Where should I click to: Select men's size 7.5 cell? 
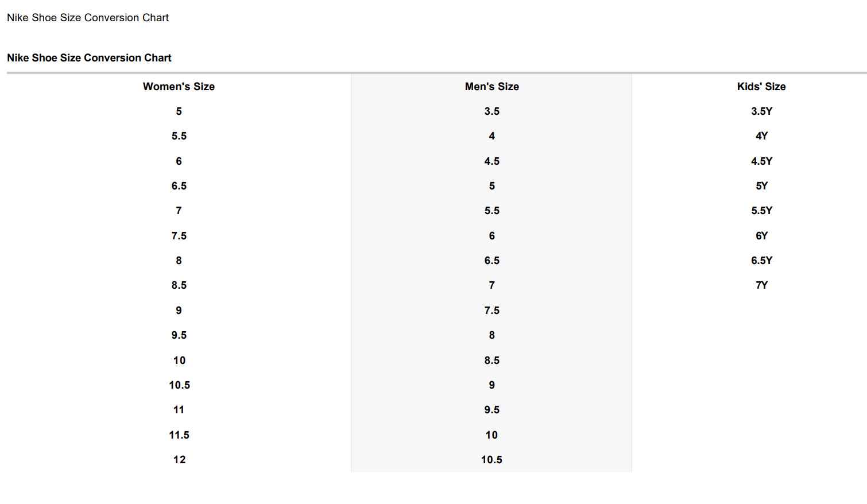click(491, 311)
